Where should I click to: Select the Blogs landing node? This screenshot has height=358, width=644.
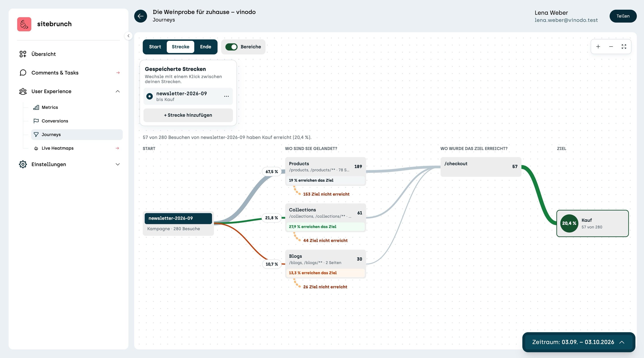click(326, 264)
